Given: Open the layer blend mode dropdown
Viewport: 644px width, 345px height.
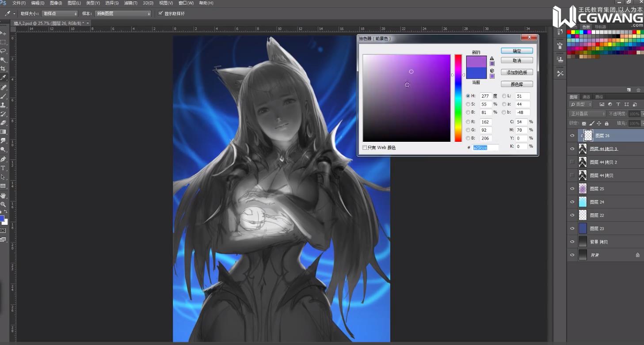Looking at the screenshot, I should coord(587,114).
